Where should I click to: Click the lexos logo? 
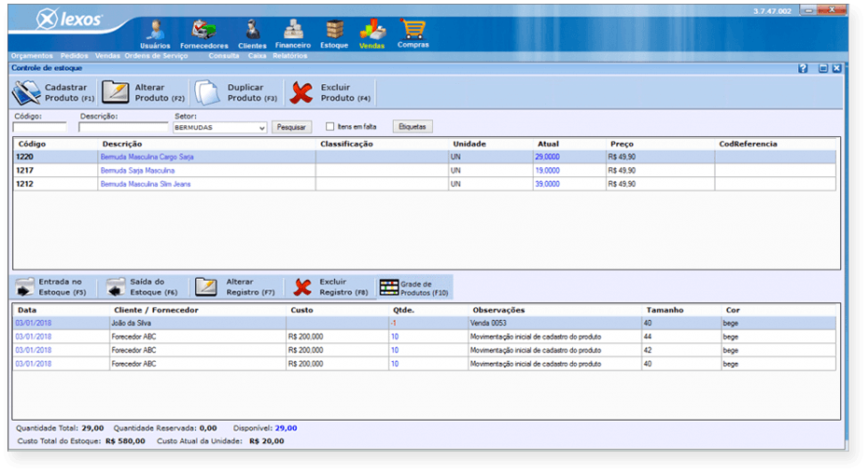tap(69, 20)
